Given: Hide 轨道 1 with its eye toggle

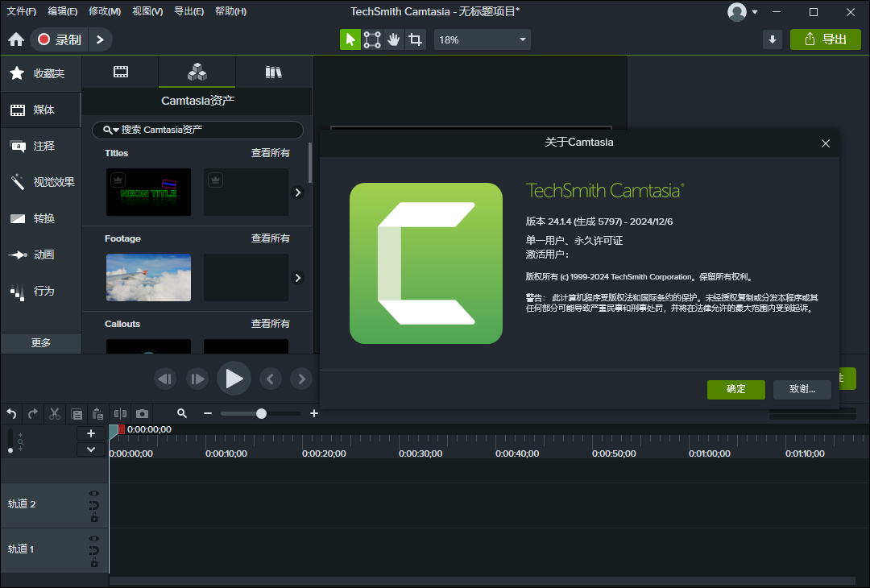Looking at the screenshot, I should pos(93,537).
